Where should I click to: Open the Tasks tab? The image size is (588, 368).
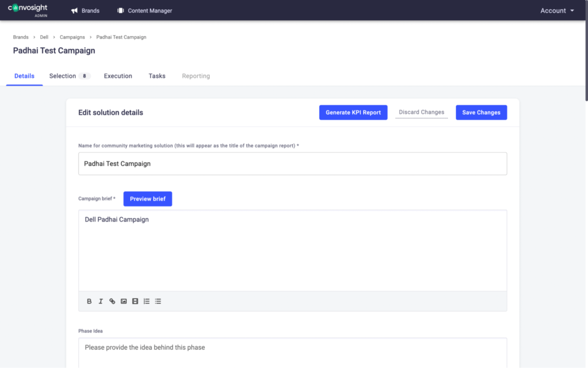[x=157, y=76]
